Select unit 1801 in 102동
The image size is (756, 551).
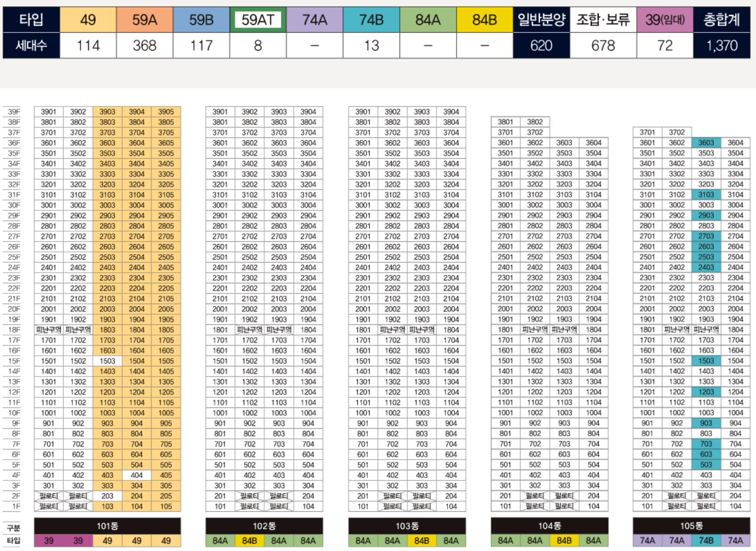click(x=220, y=330)
